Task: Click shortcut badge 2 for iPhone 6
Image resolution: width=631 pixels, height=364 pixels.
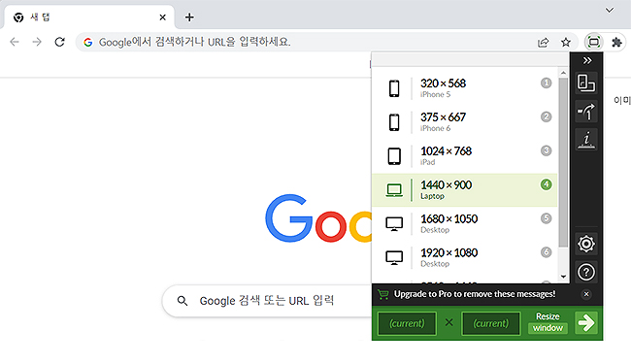Action: 547,116
